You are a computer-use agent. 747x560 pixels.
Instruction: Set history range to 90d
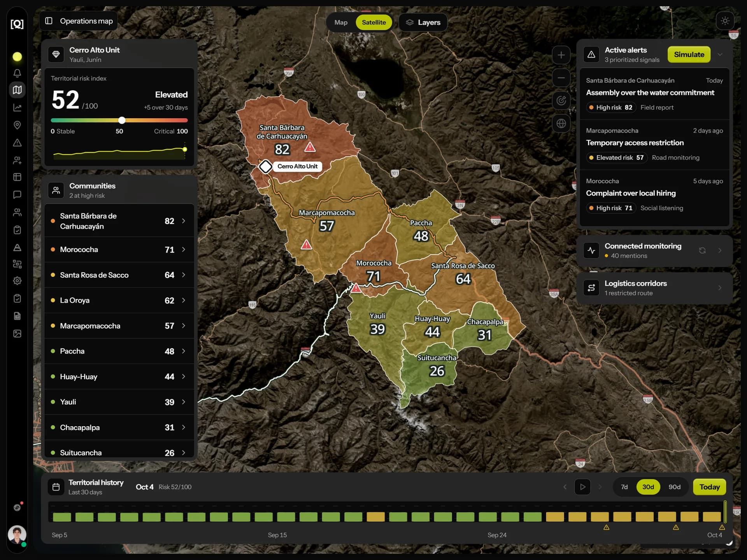675,487
